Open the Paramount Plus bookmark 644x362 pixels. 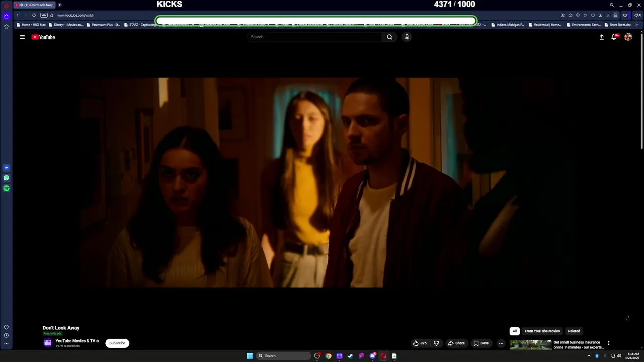[x=103, y=25]
